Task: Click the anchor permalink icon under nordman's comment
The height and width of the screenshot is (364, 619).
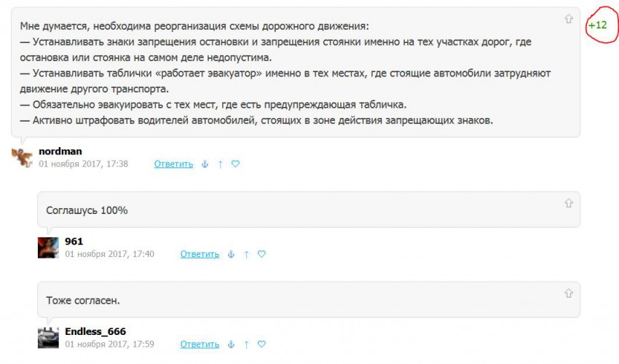Action: 205,165
